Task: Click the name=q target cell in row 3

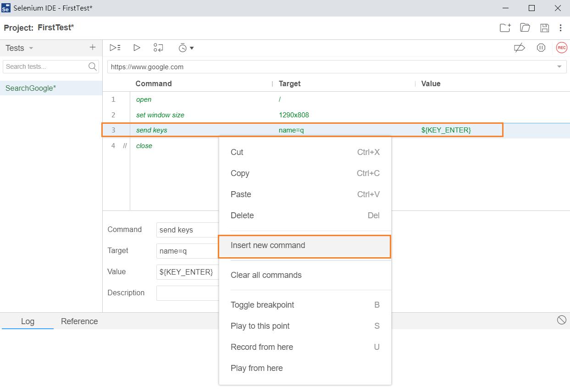Action: click(291, 130)
